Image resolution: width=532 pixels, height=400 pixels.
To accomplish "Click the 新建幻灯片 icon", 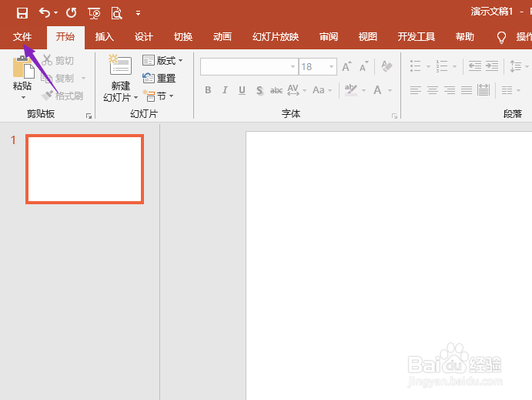I will coord(120,66).
